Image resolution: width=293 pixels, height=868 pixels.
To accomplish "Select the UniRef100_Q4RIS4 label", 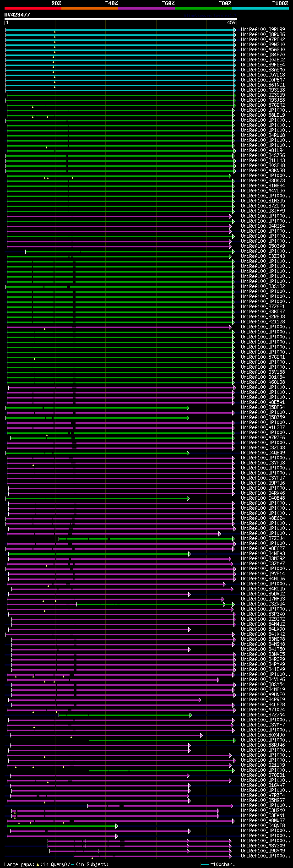I will 263,226.
